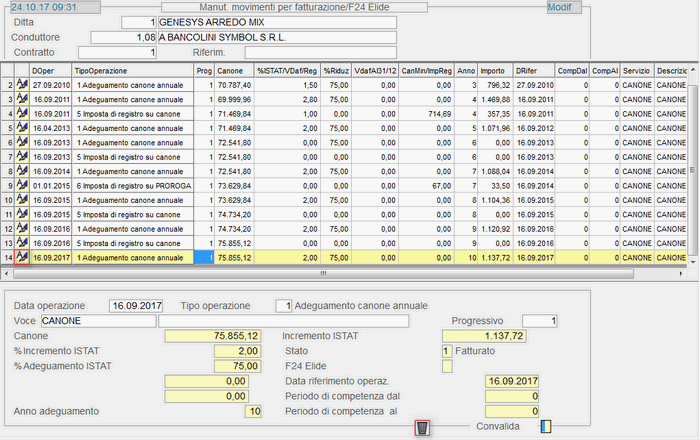Image resolution: width=700 pixels, height=440 pixels.
Task: Click the Data riferimento operaz. field
Action: [512, 381]
